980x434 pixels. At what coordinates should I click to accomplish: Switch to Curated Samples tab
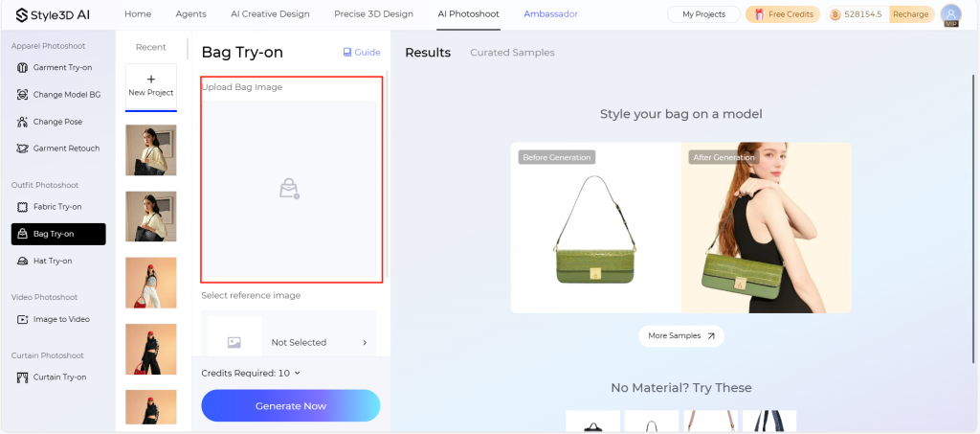(x=513, y=53)
